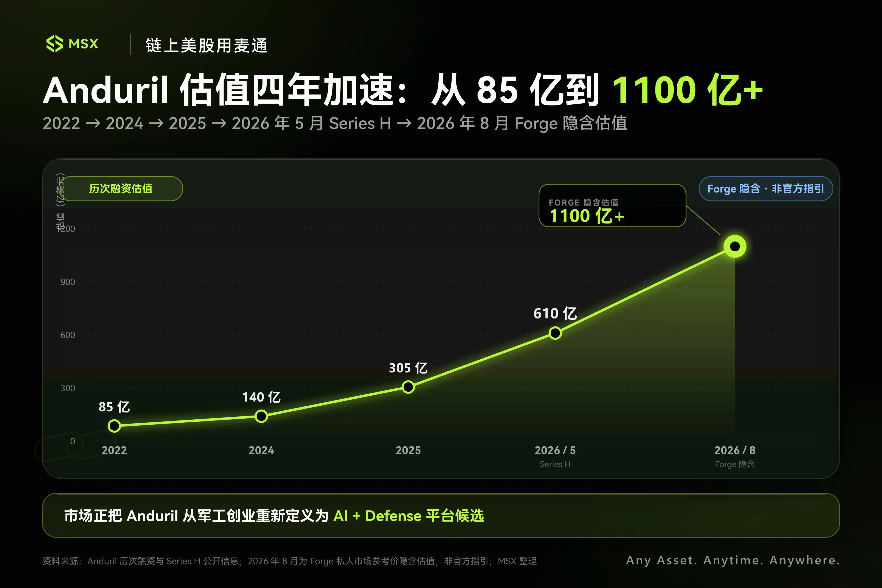882x588 pixels.
Task: Click the "Forge 隐含" caption under the x-axis
Action: pyautogui.click(x=735, y=464)
